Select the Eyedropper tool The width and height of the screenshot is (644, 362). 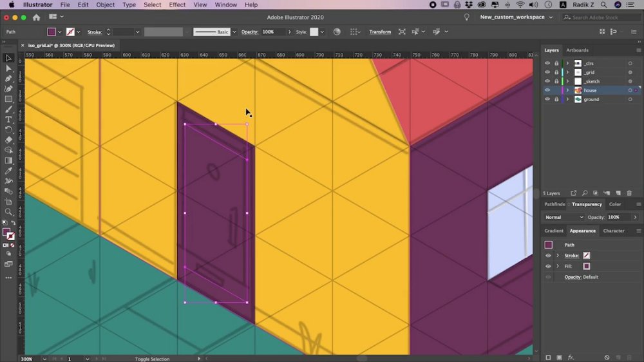[x=8, y=171]
